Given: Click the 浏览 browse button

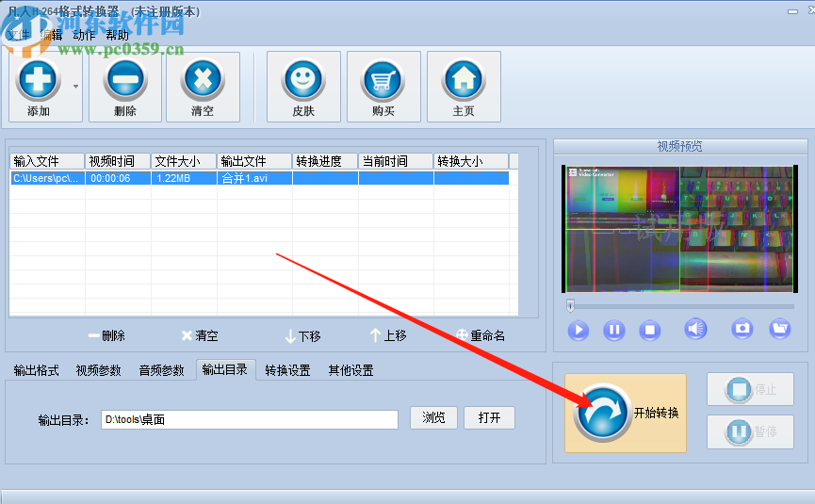Looking at the screenshot, I should [433, 417].
